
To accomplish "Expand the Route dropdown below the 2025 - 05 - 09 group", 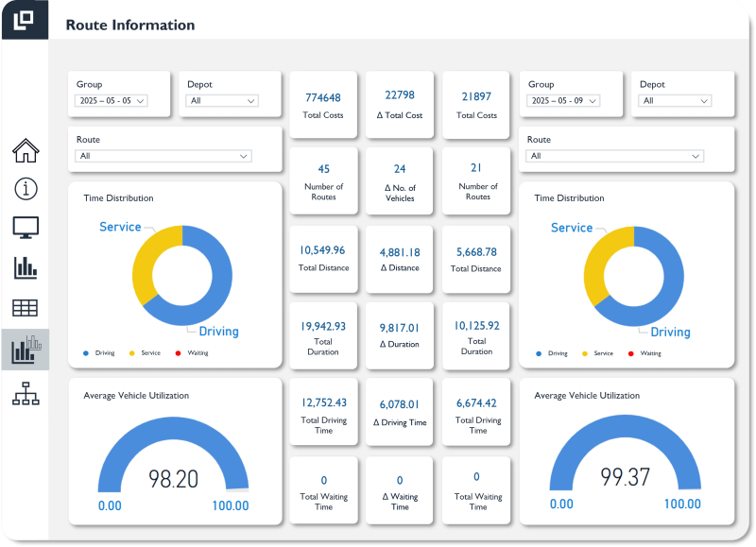I will point(615,156).
